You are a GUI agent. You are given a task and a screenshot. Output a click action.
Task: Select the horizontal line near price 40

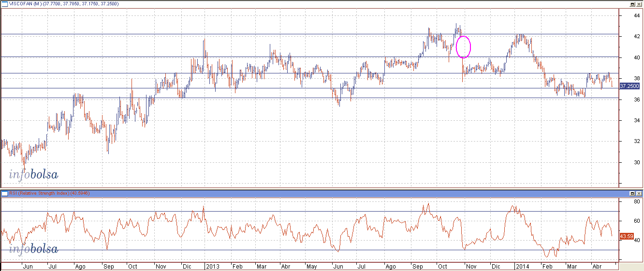[x=145, y=57]
